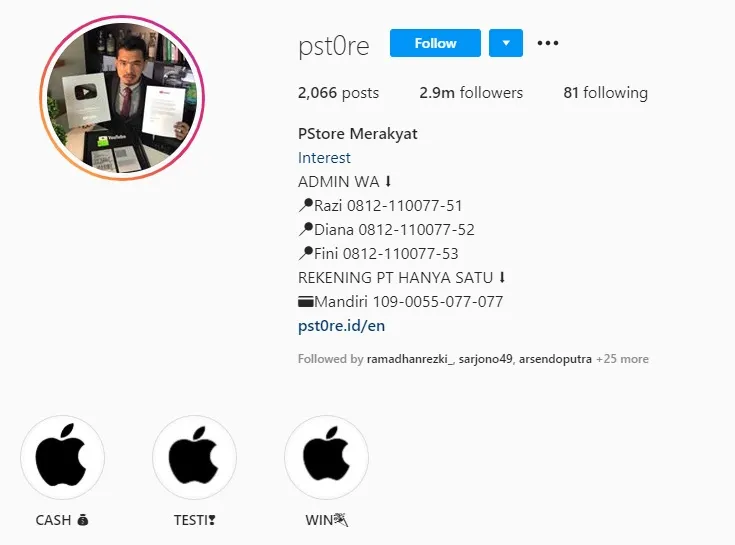Open the WIN story highlight
The image size is (735, 545).
pos(326,457)
